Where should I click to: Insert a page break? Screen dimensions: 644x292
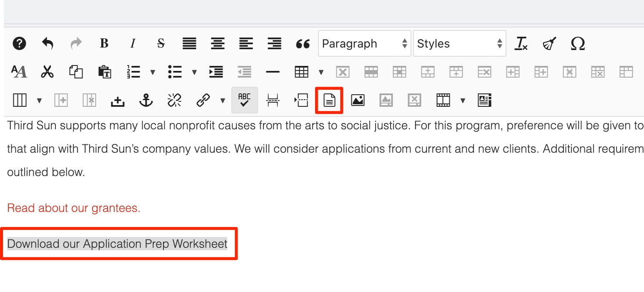pyautogui.click(x=273, y=100)
